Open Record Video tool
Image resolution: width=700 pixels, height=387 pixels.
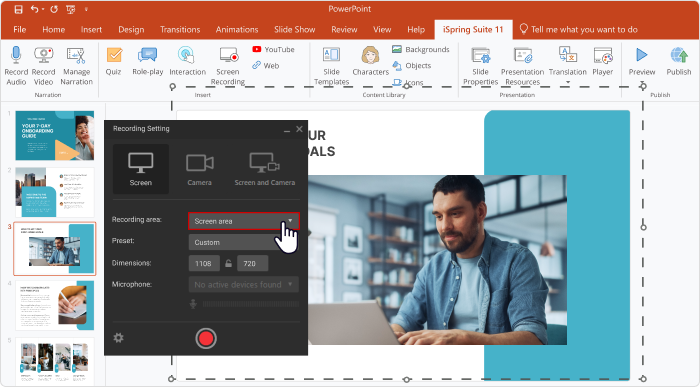pyautogui.click(x=43, y=66)
